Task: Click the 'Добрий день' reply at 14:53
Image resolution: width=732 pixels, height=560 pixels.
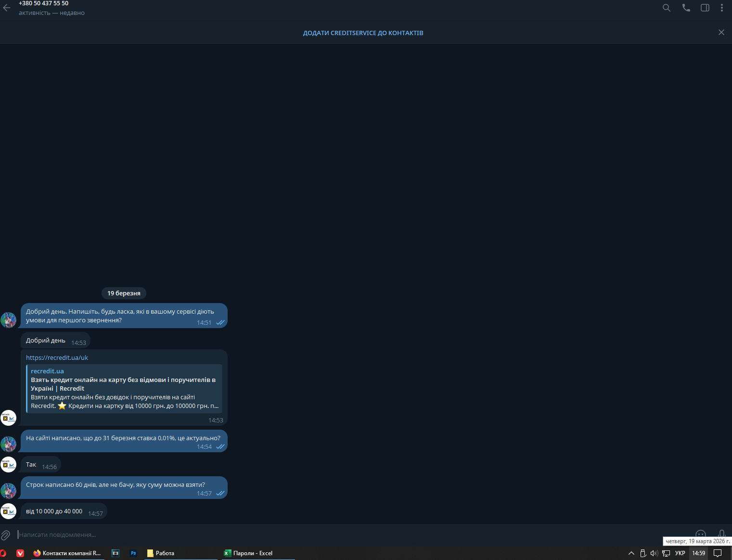Action: [55, 341]
